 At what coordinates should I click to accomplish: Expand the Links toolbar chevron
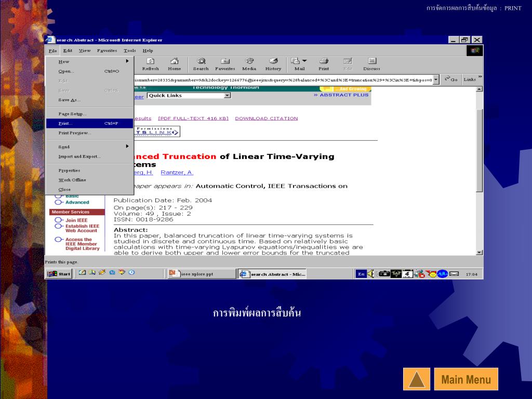(480, 77)
